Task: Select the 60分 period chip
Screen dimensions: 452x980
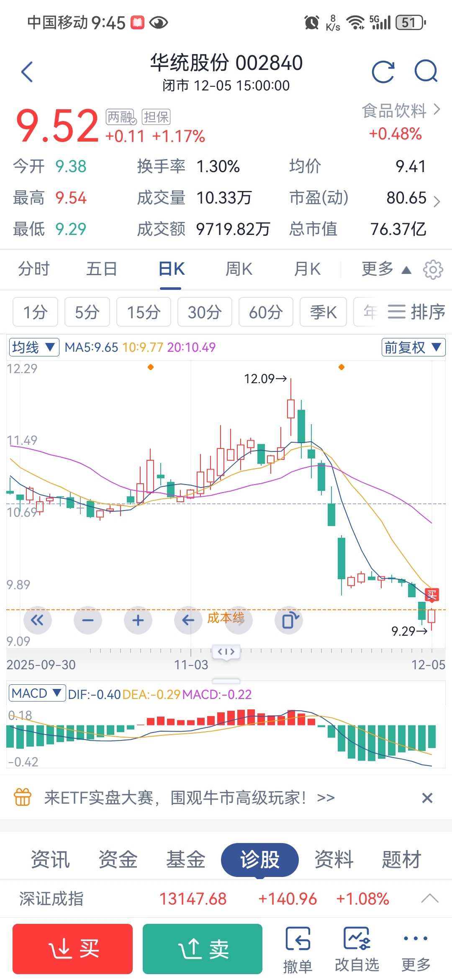Action: [266, 312]
